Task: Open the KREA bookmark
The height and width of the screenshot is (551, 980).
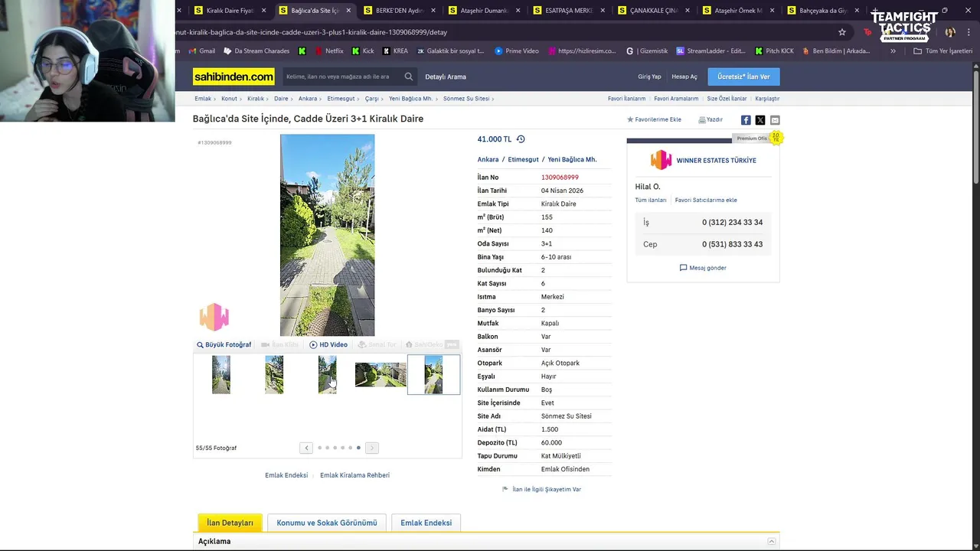Action: pyautogui.click(x=395, y=51)
